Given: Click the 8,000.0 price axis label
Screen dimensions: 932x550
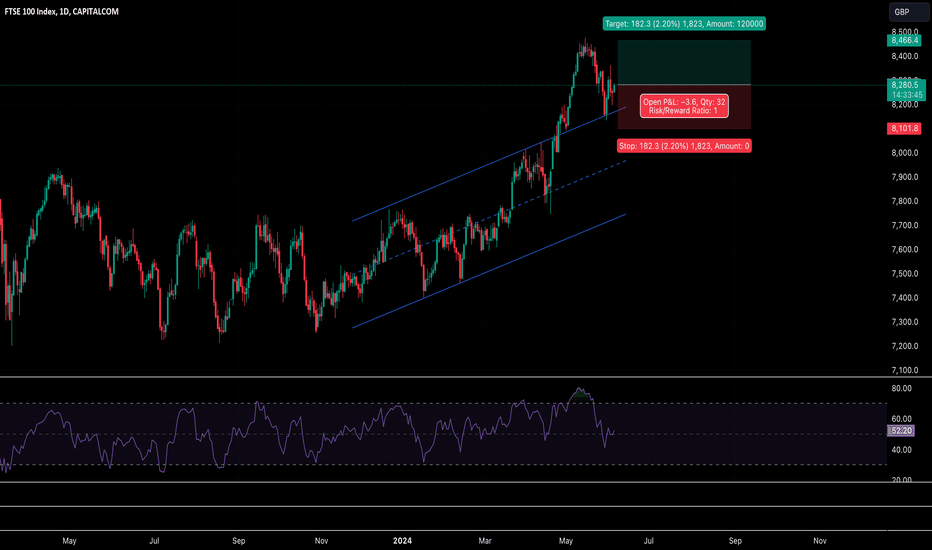Looking at the screenshot, I should pos(905,153).
